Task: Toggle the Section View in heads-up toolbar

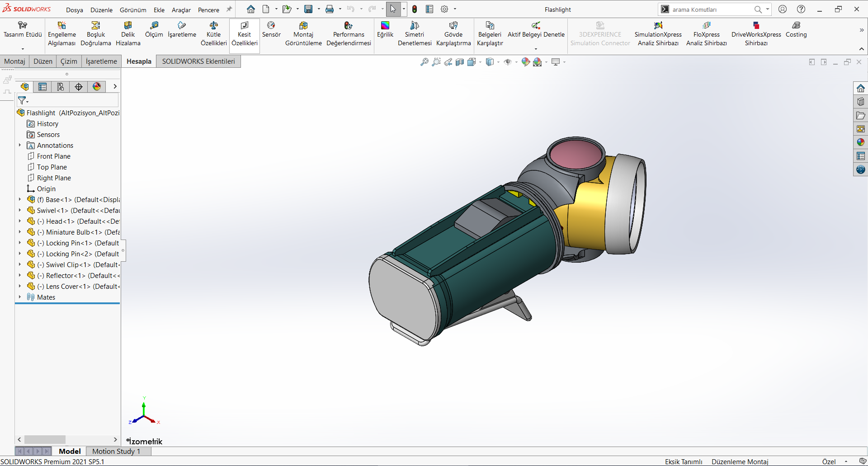Action: [460, 62]
